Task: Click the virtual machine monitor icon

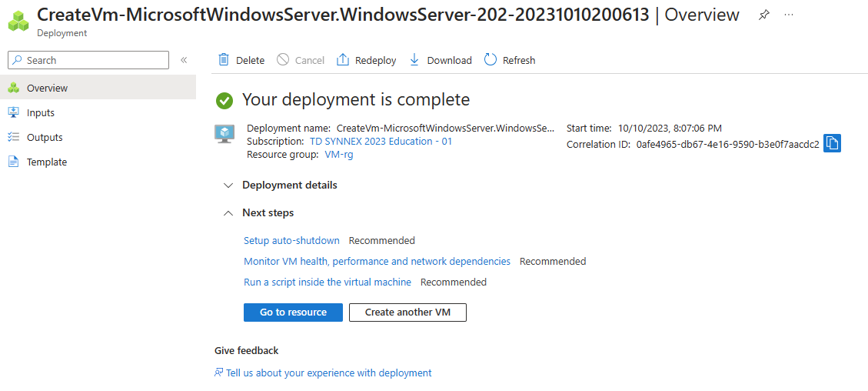Action: pyautogui.click(x=224, y=135)
